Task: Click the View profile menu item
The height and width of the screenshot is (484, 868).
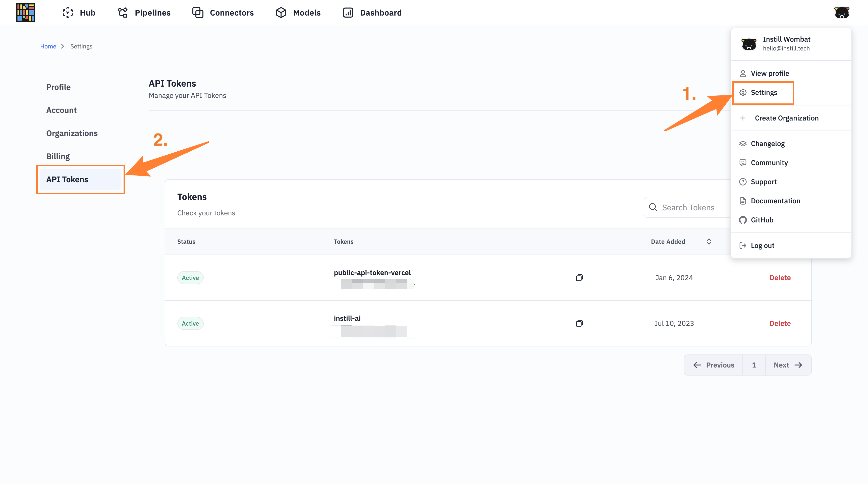Action: [x=770, y=73]
